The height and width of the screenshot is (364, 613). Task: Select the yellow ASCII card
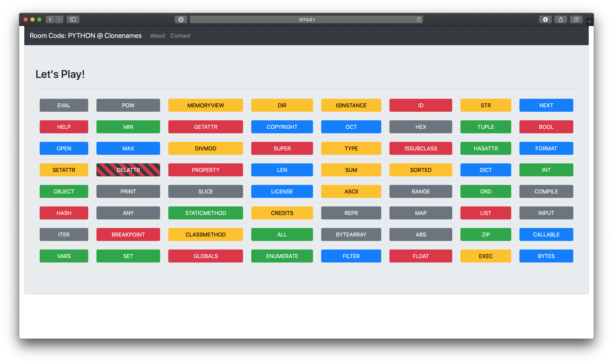[x=351, y=191]
